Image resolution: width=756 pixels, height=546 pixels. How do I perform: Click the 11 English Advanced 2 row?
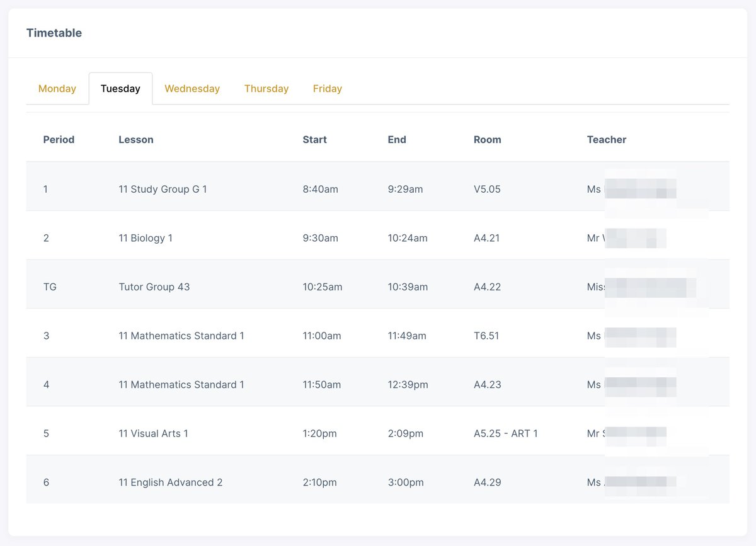(169, 482)
